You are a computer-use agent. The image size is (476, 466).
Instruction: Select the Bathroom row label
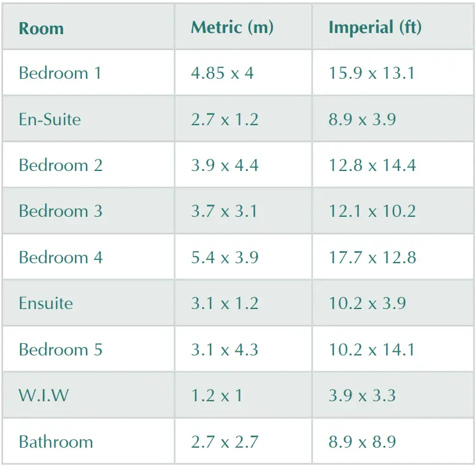[56, 442]
